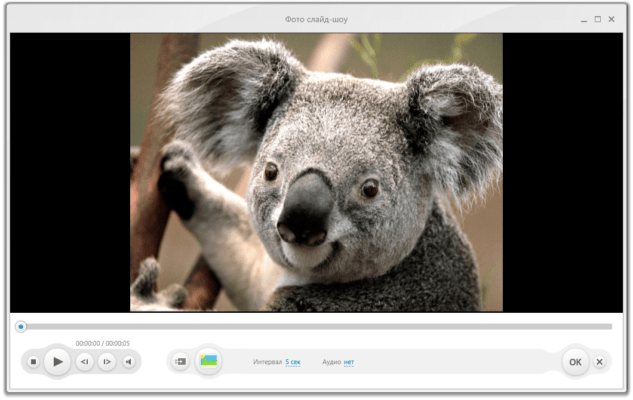Step forward to the next frame
633x400 pixels.
107,362
